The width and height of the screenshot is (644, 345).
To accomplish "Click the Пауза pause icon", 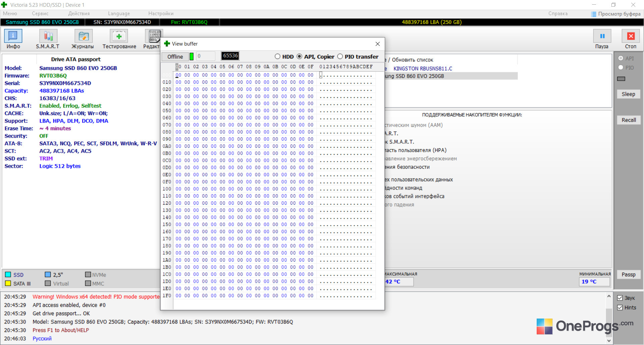I will (x=602, y=36).
